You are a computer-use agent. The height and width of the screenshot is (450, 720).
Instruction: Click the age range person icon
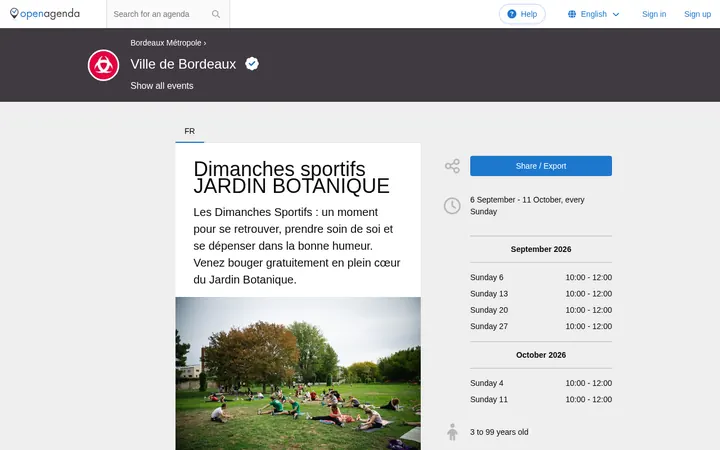(452, 432)
